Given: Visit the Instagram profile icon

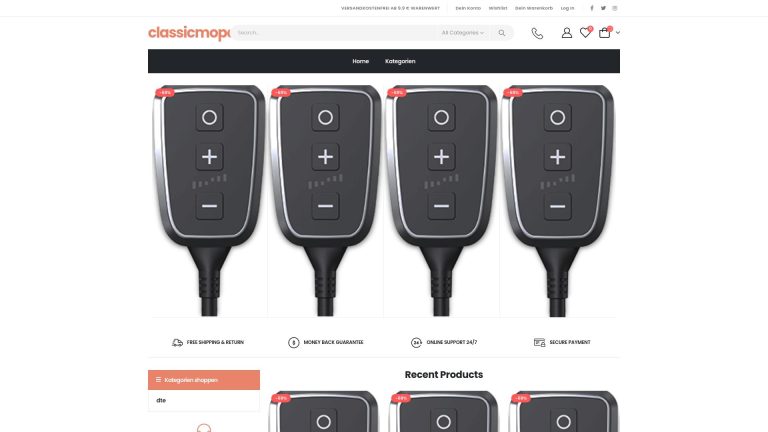Looking at the screenshot, I should [615, 8].
